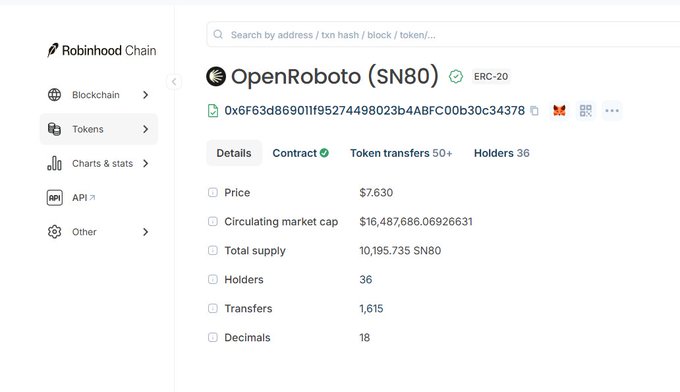The image size is (680, 392).
Task: Click info icon beside Circulating market cap
Action: [212, 221]
